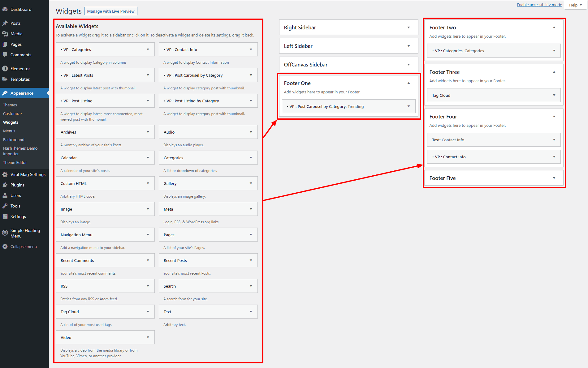The image size is (588, 368).
Task: Open the Help tab dropdown
Action: pyautogui.click(x=575, y=5)
